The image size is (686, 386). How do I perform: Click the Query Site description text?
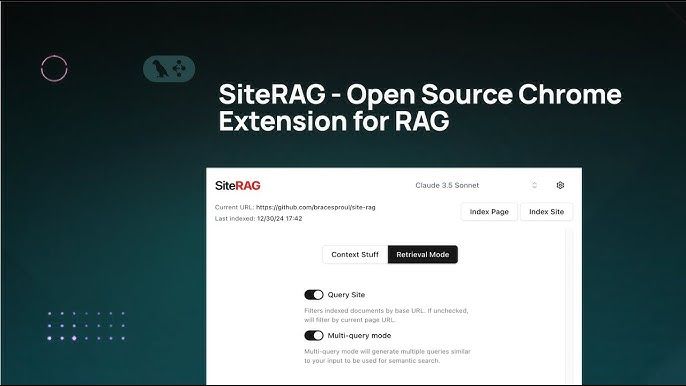pyautogui.click(x=386, y=315)
